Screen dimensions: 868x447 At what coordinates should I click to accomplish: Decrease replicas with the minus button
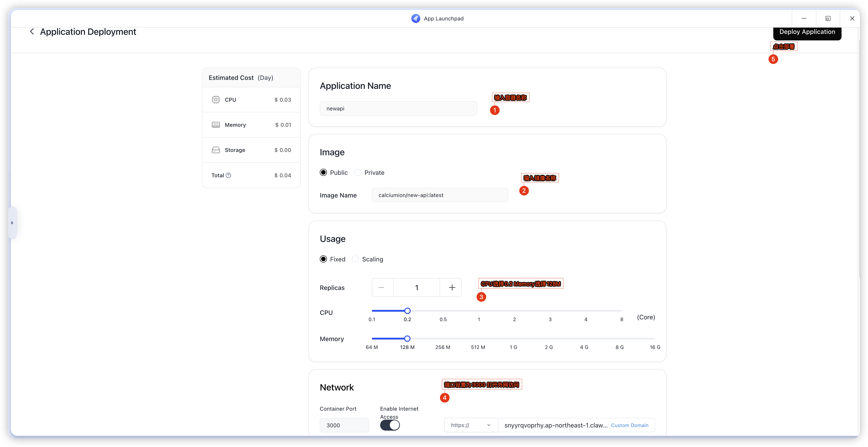(381, 287)
